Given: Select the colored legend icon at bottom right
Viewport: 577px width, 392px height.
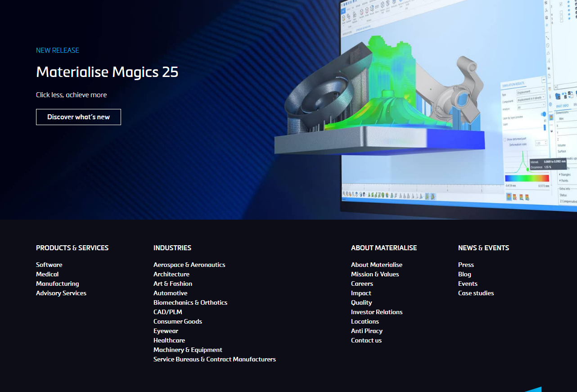Looking at the screenshot, I should click(509, 197).
